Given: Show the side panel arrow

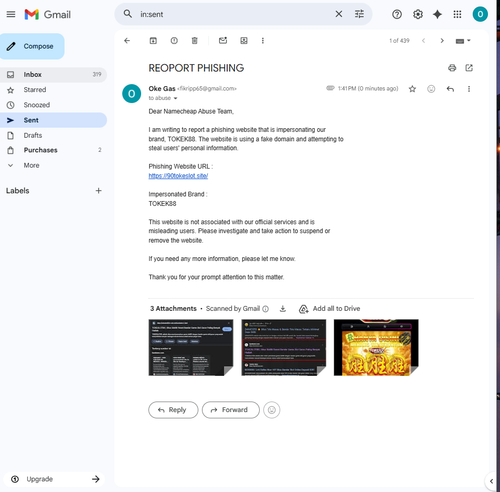Looking at the screenshot, I should (491, 481).
